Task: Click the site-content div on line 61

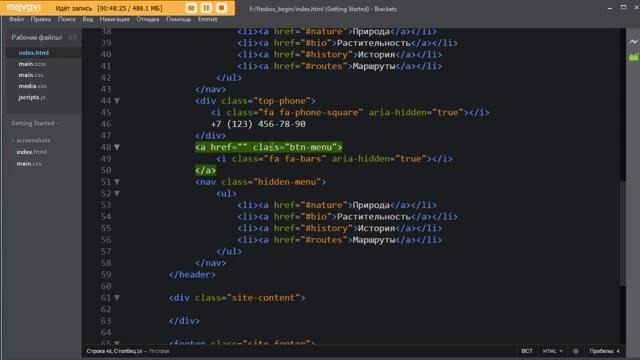Action: [x=237, y=298]
